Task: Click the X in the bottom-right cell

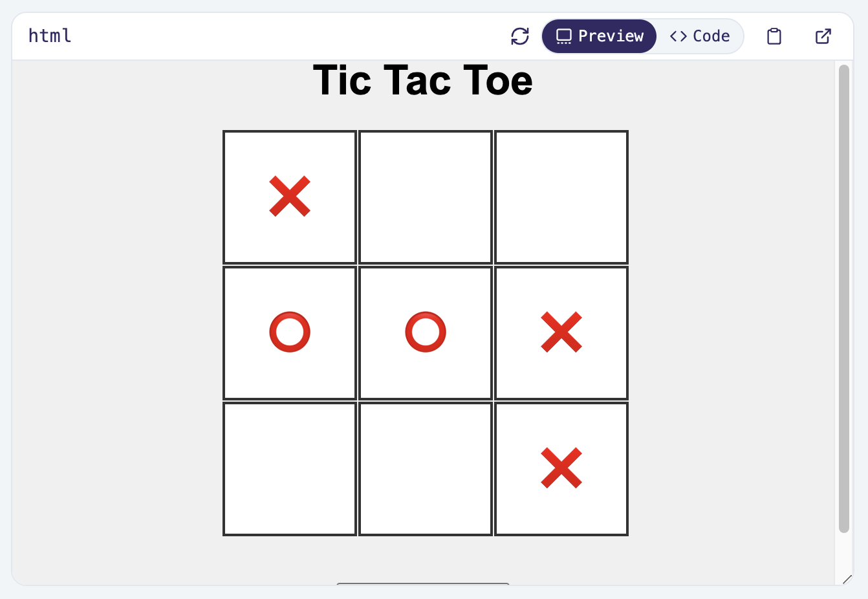Action: [561, 468]
